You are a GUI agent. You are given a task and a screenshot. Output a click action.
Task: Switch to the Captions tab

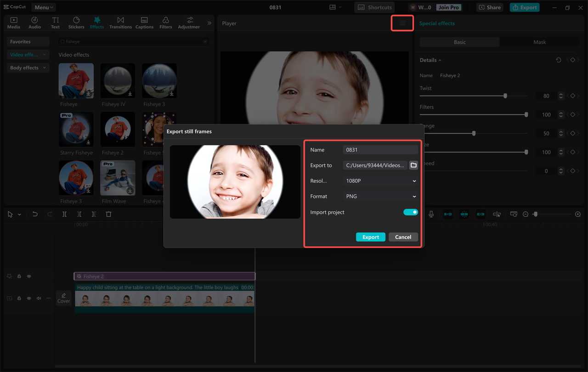144,23
